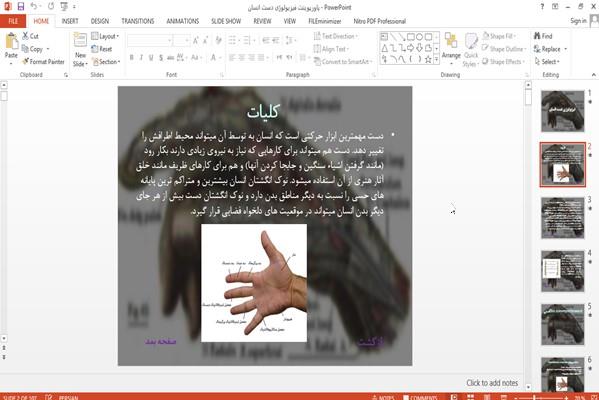Expand the Replace dropdown arrow
The image size is (599, 400).
click(565, 49)
